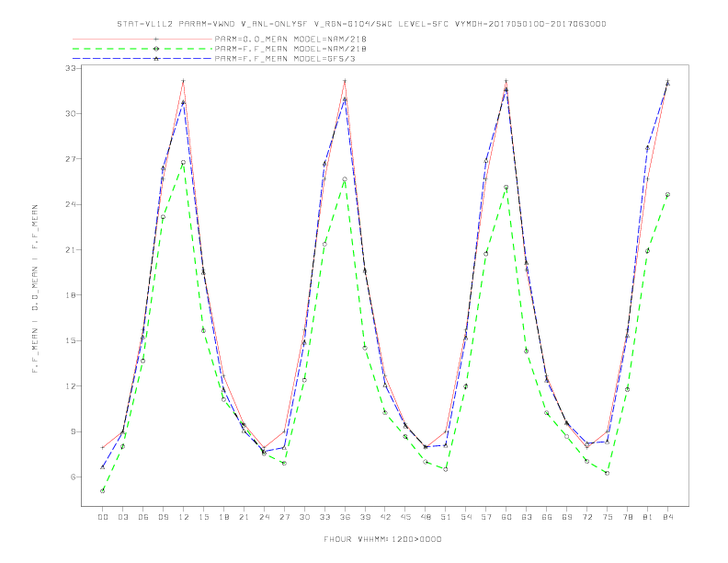
Task: Click x-axis forecast hour label 09
Action: 163,517
